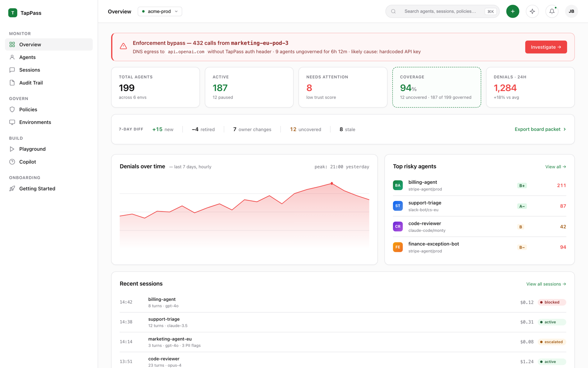The height and width of the screenshot is (368, 588).
Task: Click the ⌘K shortcut badge
Action: (490, 11)
